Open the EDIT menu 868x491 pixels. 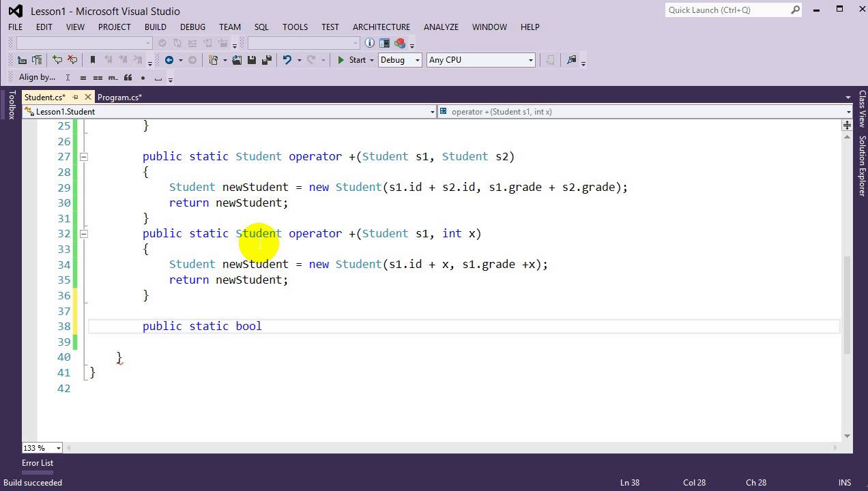point(44,27)
